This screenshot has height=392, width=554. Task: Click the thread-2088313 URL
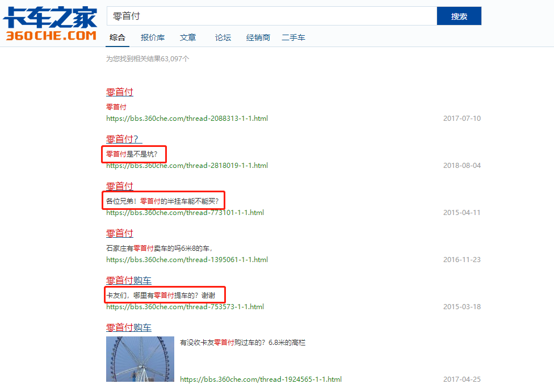(x=187, y=119)
